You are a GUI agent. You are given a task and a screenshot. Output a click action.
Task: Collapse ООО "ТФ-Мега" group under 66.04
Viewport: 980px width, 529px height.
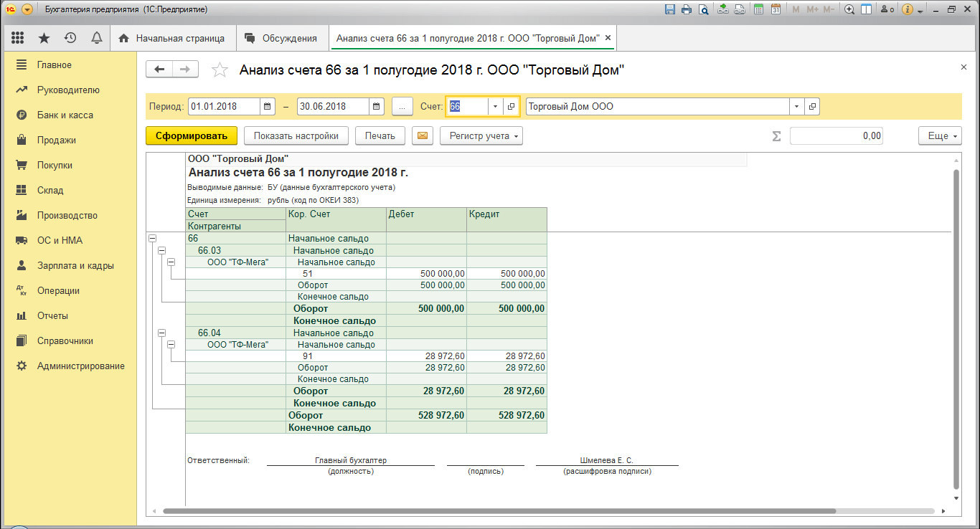pyautogui.click(x=171, y=344)
